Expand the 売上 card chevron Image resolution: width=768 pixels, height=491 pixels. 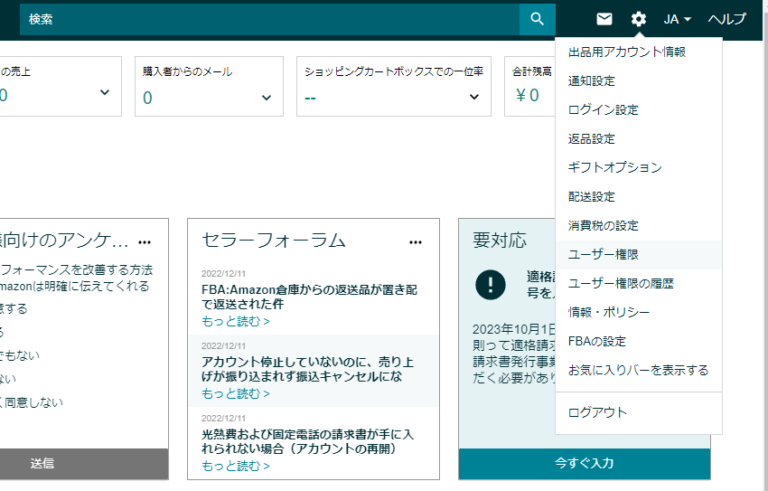[104, 92]
